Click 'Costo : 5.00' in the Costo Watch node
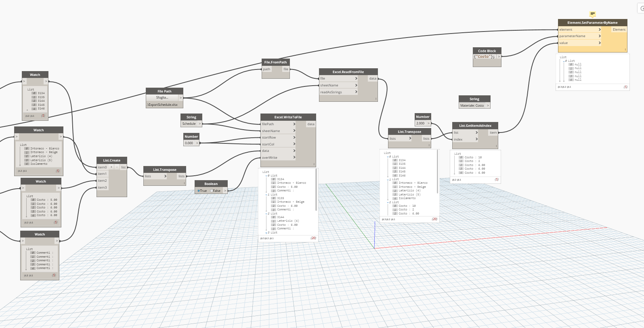 coord(47,200)
